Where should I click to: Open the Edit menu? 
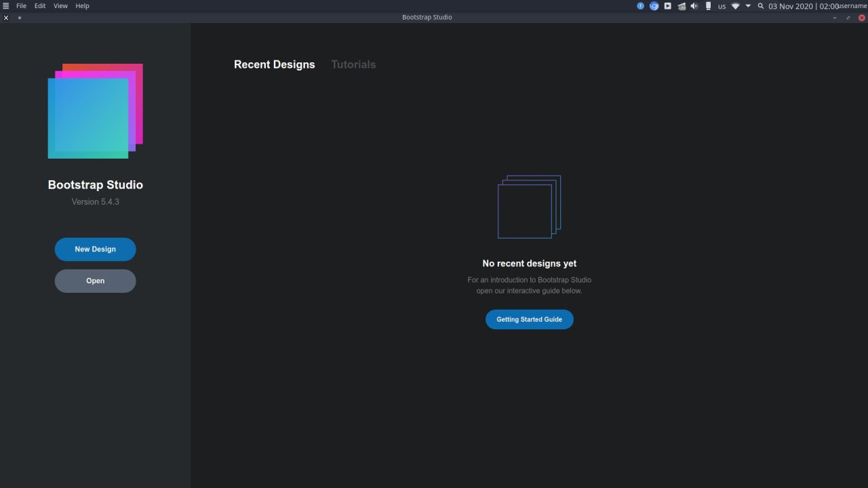(x=41, y=5)
